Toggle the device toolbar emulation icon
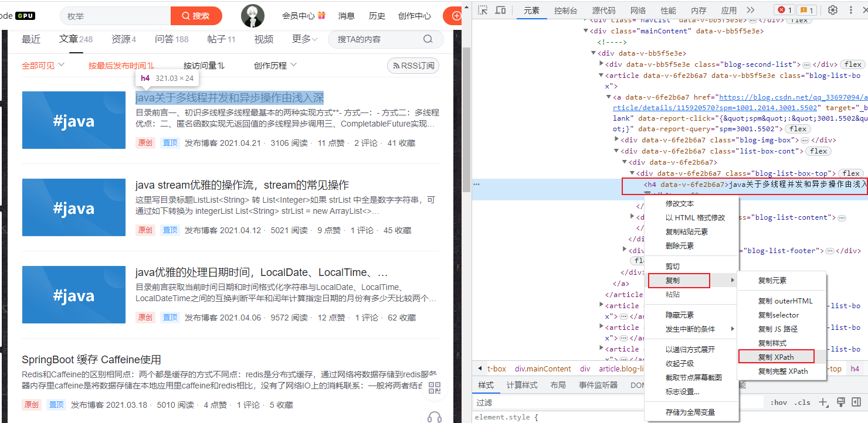 point(500,10)
